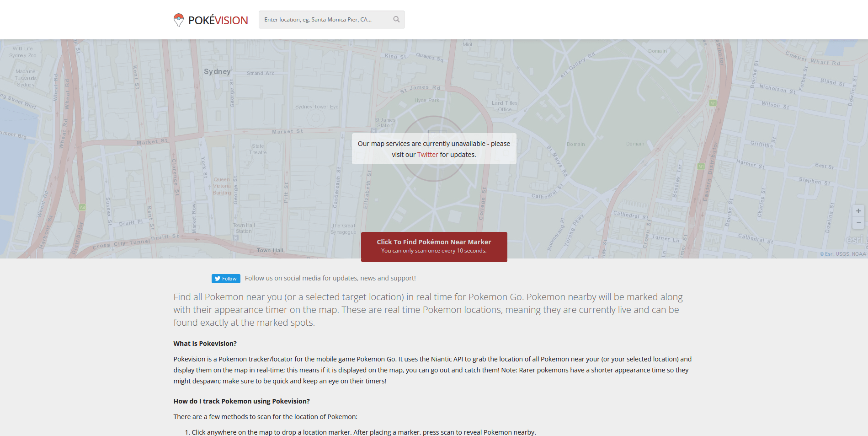868x436 pixels.
Task: Click the POKÉVISION wordmark header
Action: [218, 20]
